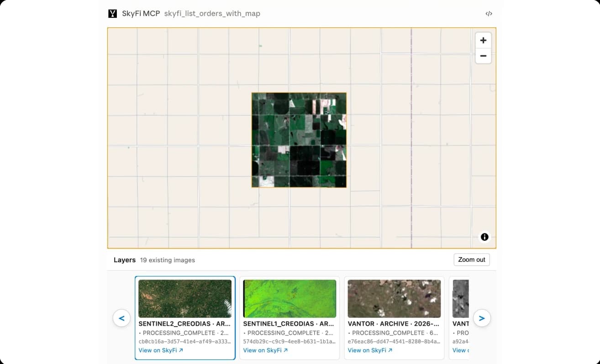The width and height of the screenshot is (600, 364).
Task: Open View on SkyFi link for SENTINEL2_CREODIAS
Action: [161, 350]
